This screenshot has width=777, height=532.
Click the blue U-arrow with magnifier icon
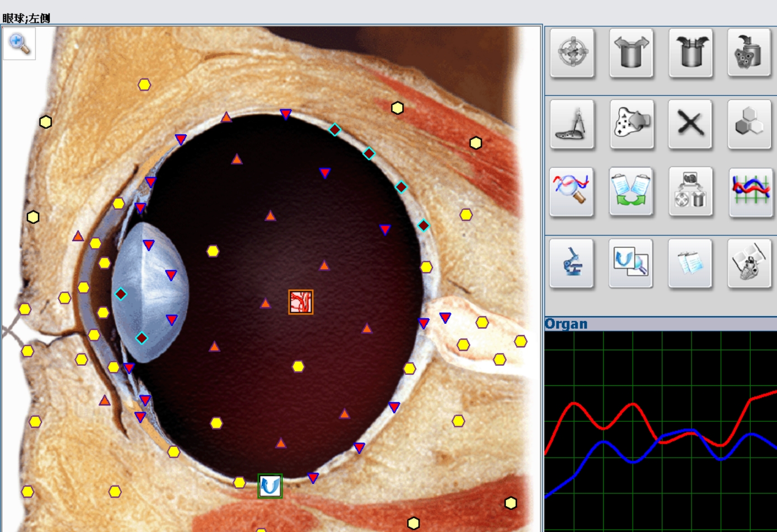[x=631, y=263]
